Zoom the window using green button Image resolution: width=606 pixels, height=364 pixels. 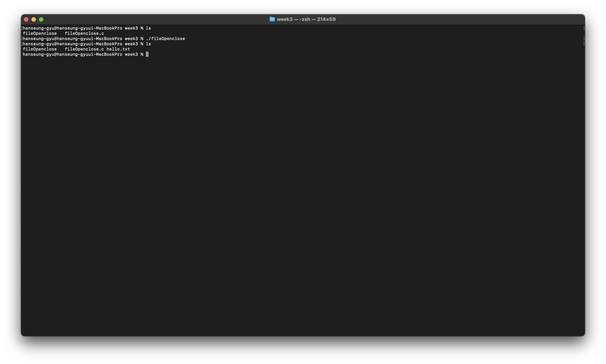[41, 19]
